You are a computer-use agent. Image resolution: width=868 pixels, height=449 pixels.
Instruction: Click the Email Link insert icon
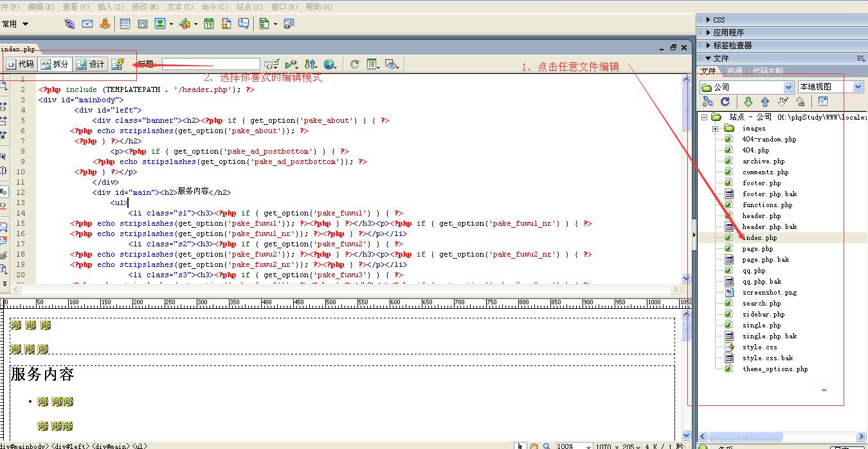tap(87, 24)
